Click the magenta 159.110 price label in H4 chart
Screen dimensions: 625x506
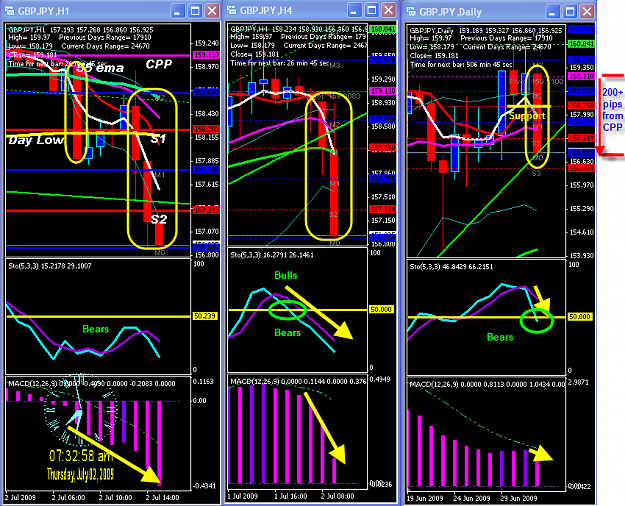[x=382, y=91]
